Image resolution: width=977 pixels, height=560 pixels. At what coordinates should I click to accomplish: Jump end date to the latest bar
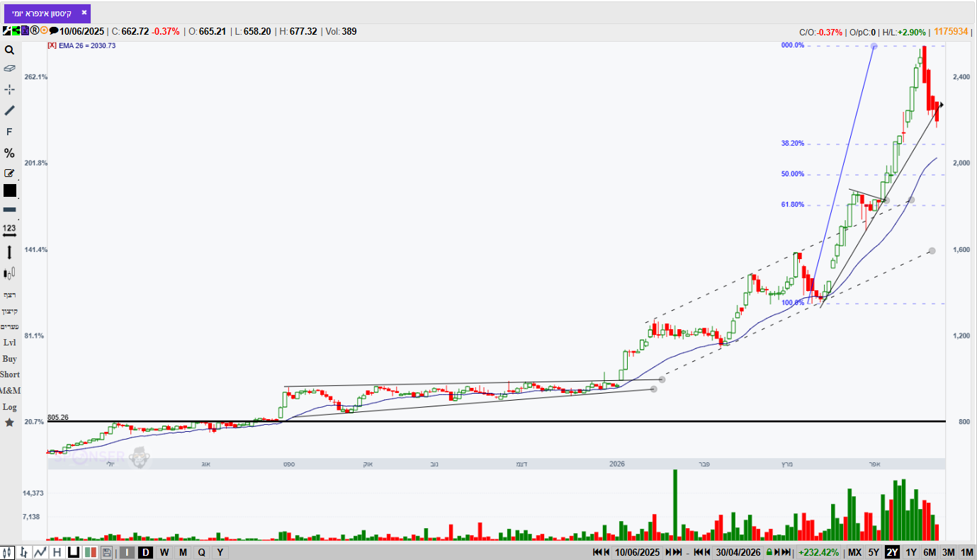[786, 552]
